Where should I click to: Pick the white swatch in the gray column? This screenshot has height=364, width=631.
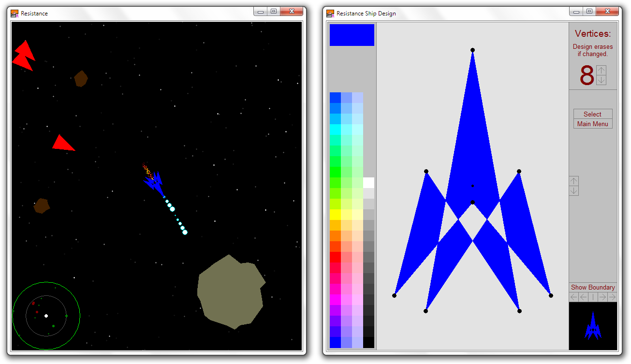coord(368,182)
